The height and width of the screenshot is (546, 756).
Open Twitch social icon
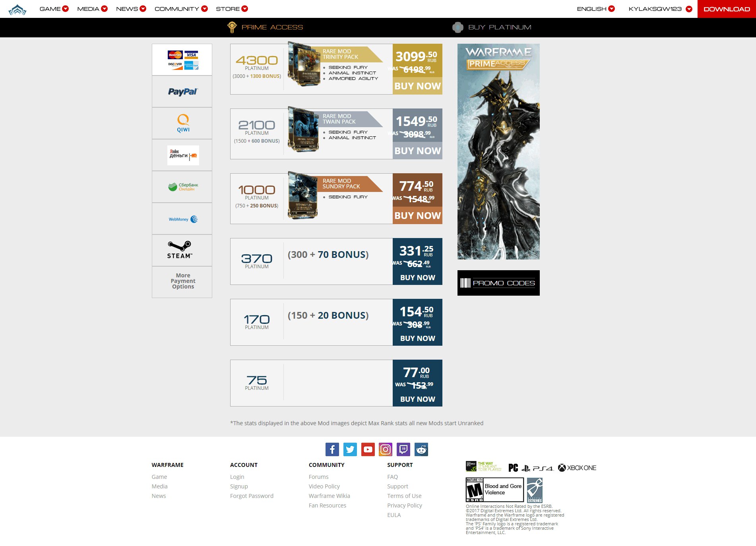(x=403, y=449)
